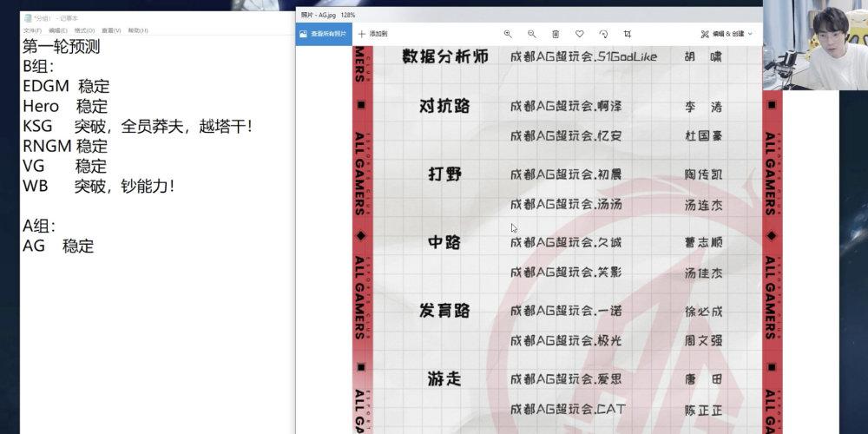Open the 查看(V) menu in Notepad

[x=111, y=30]
